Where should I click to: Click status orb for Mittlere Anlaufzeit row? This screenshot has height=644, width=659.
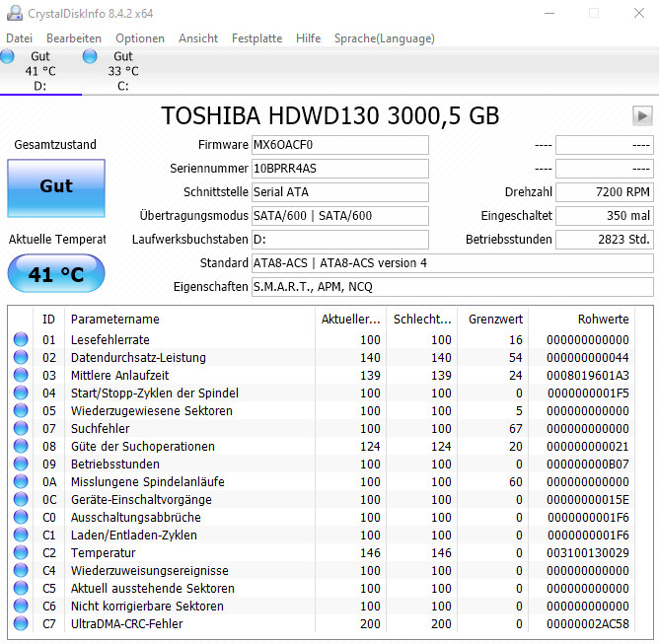point(21,375)
